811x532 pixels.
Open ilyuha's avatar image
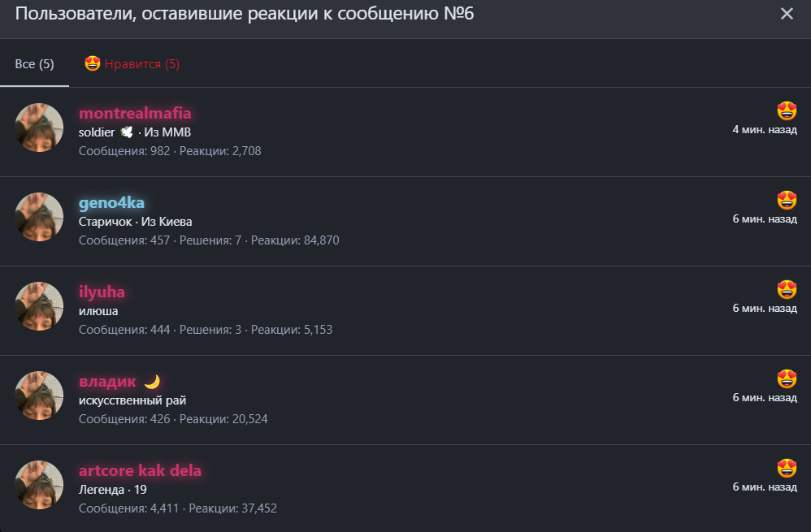point(39,306)
